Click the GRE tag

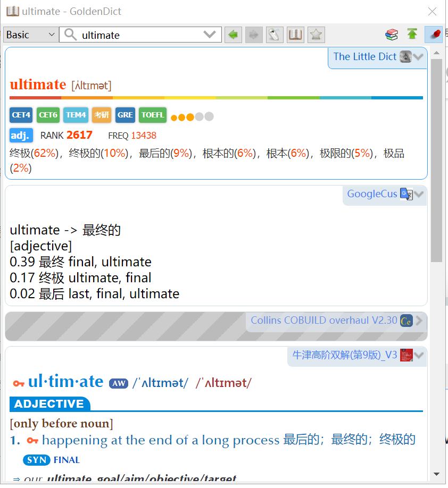coord(125,115)
